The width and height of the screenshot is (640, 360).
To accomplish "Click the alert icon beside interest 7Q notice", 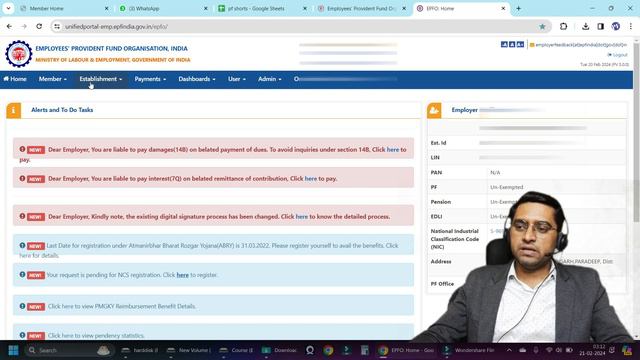I will pos(22,178).
